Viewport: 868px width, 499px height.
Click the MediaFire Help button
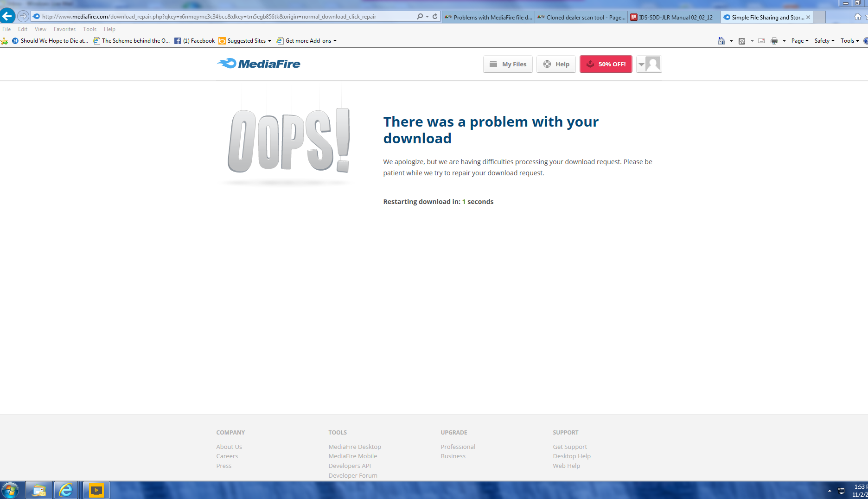[556, 64]
